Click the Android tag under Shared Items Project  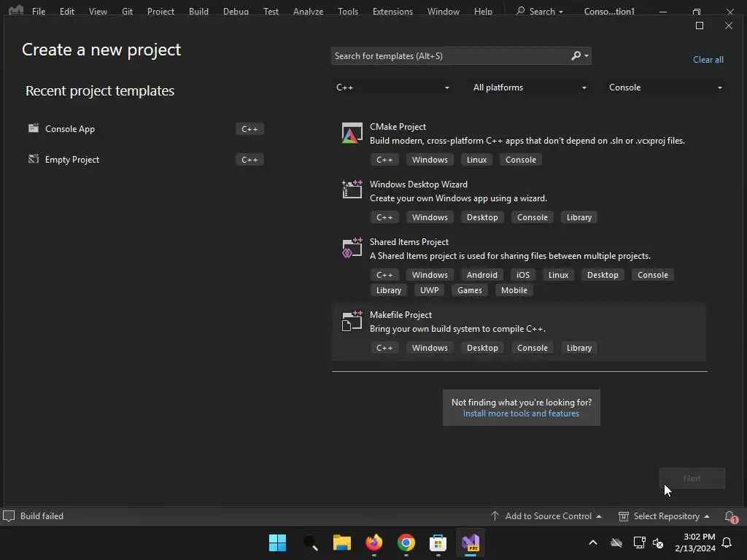481,275
